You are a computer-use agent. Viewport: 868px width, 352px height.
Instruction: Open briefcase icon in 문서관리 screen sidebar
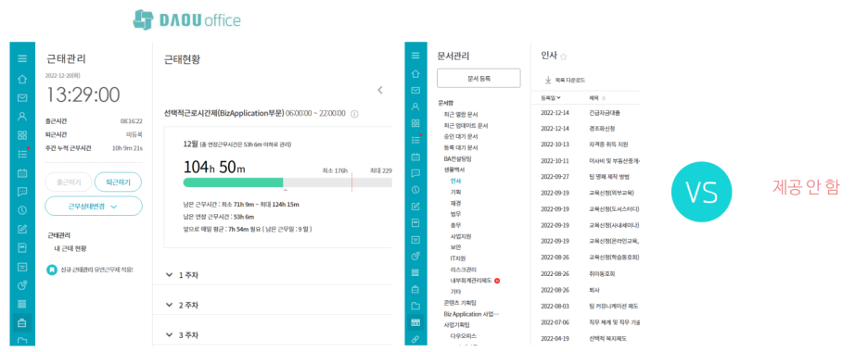415,289
